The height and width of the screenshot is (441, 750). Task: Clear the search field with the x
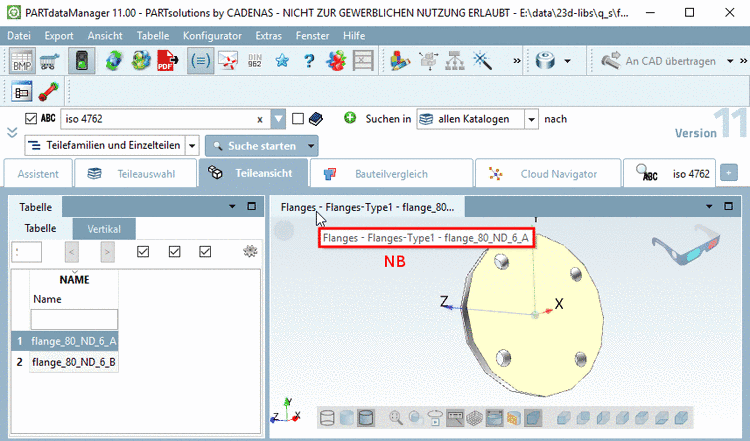[x=260, y=120]
